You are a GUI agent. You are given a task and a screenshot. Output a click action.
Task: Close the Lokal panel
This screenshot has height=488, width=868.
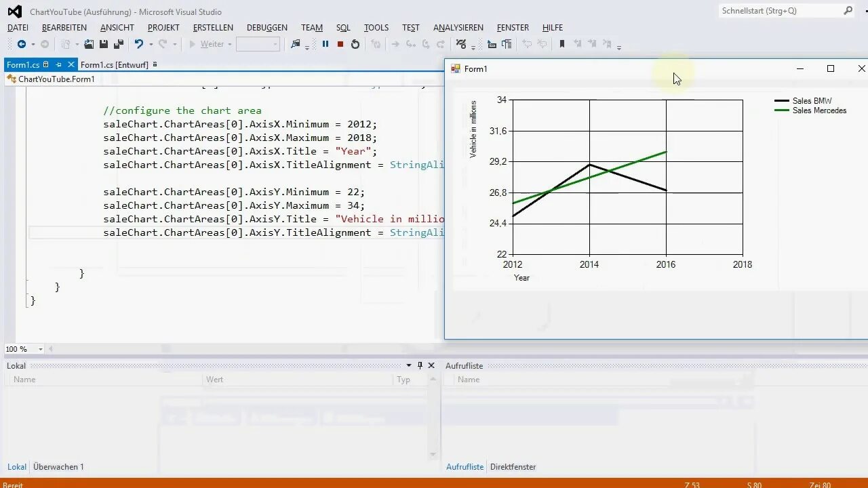click(431, 365)
